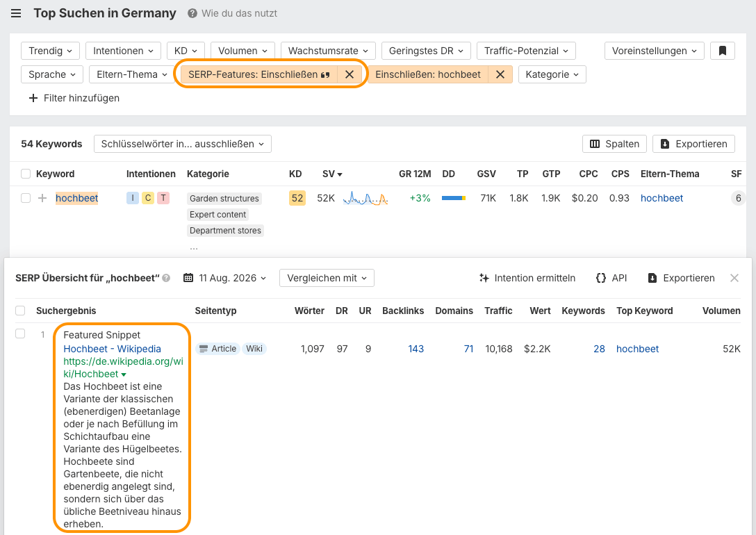The image size is (756, 535).
Task: Check the checkbox for result 1
Action: (x=20, y=334)
